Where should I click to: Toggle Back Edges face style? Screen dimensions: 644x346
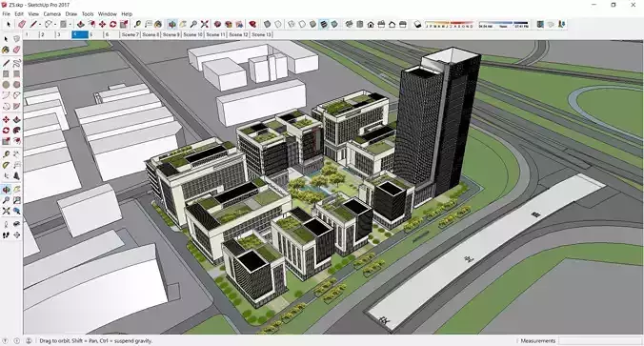point(278,24)
